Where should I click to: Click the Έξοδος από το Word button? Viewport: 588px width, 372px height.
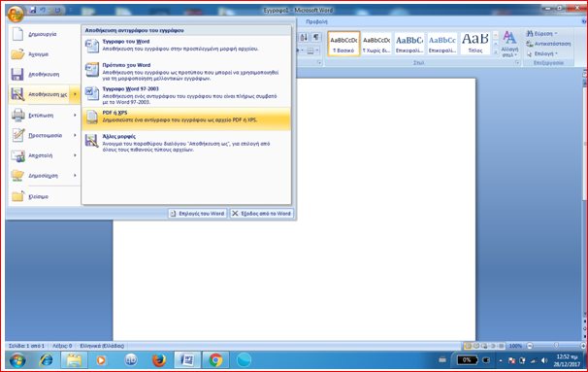tap(262, 214)
